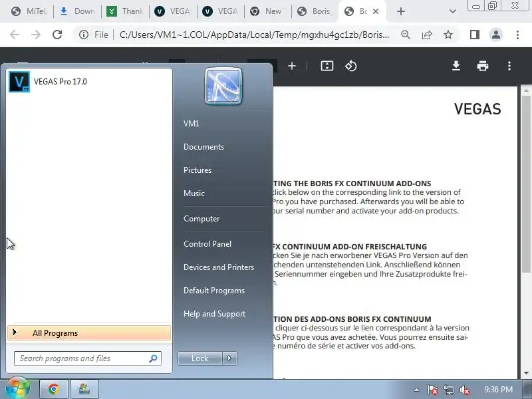Open Help and Support
The width and height of the screenshot is (532, 399).
click(x=214, y=314)
